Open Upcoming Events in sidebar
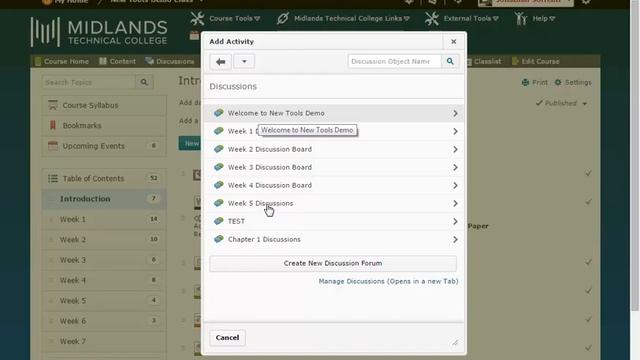The height and width of the screenshot is (360, 640). click(104, 146)
